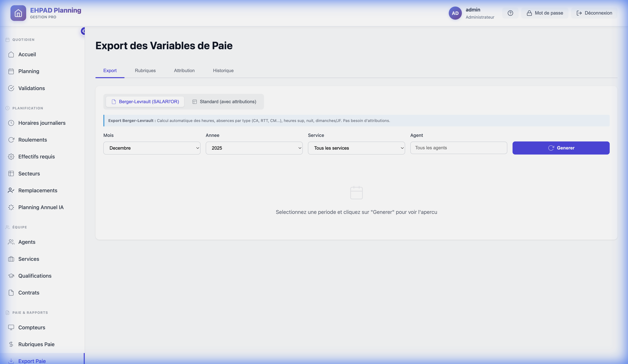Click the EHPAD Planning home logo icon

coord(18,13)
